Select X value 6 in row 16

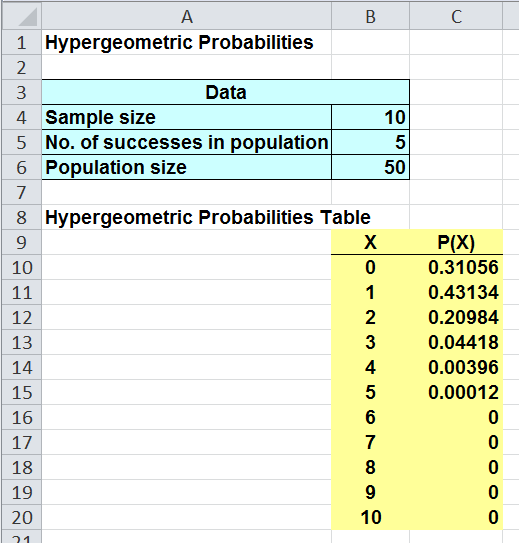click(370, 417)
